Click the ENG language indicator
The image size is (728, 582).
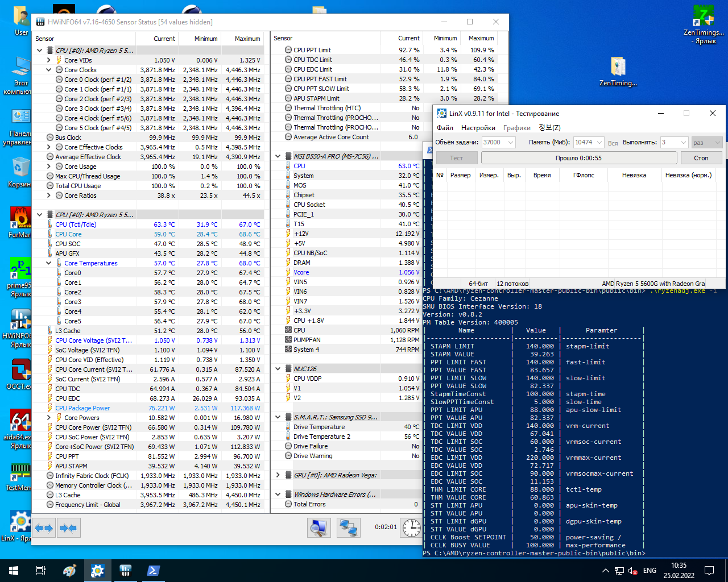pyautogui.click(x=650, y=571)
